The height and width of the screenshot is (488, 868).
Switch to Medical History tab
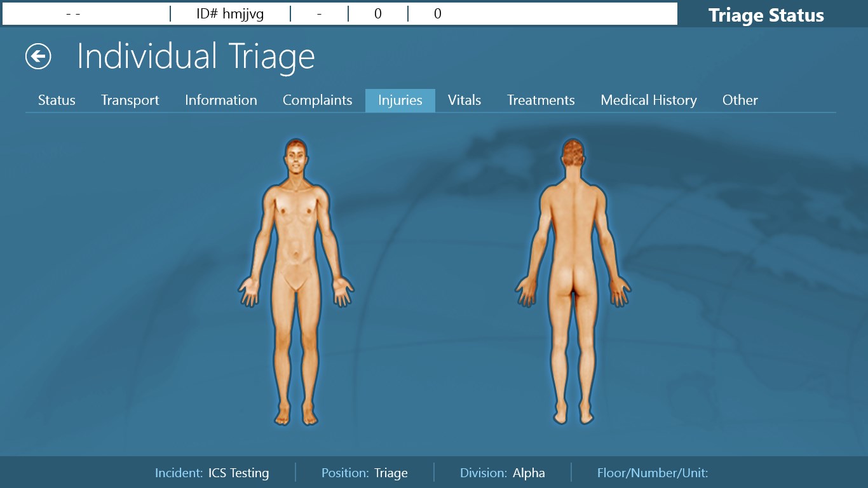point(648,100)
